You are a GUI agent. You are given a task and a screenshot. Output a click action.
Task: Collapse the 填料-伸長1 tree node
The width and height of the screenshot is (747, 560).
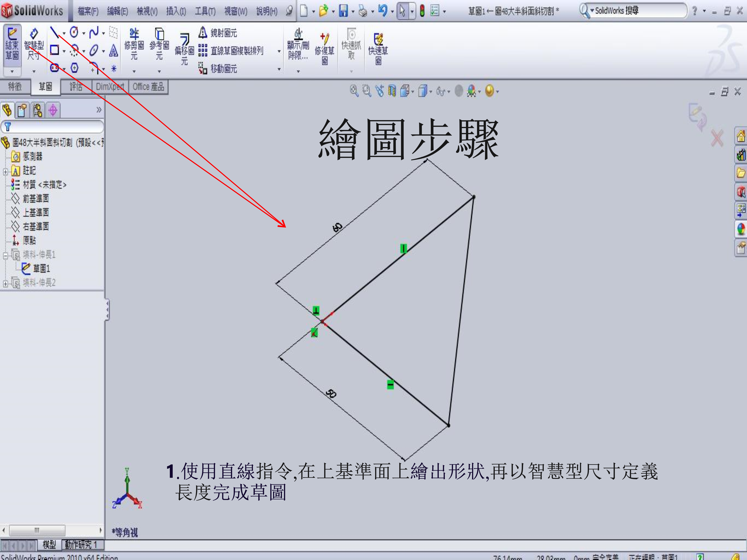(5, 256)
